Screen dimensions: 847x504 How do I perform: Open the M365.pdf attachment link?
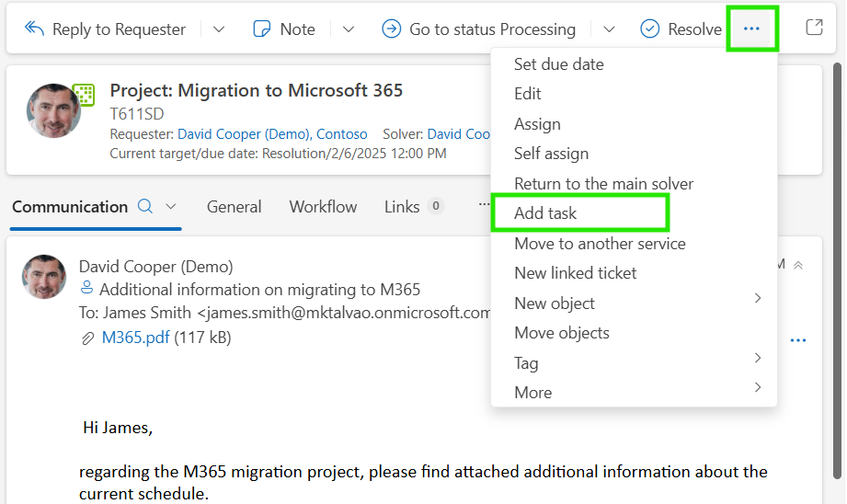pyautogui.click(x=135, y=338)
